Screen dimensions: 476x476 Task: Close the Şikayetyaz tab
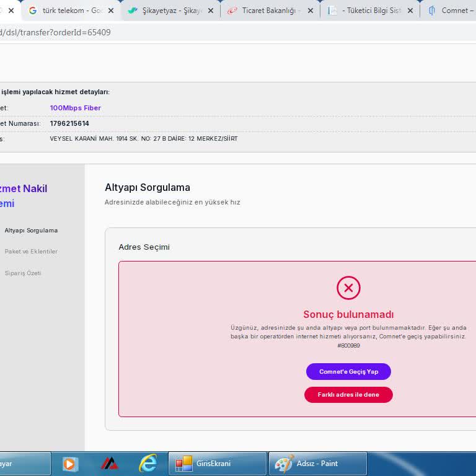211,11
